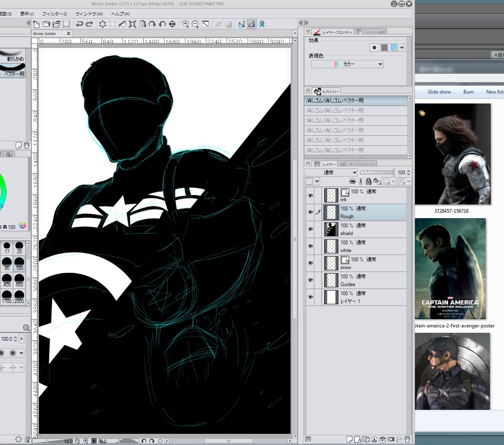Open the layer color palette dropdown arrow
The width and height of the screenshot is (504, 445).
click(x=317, y=181)
